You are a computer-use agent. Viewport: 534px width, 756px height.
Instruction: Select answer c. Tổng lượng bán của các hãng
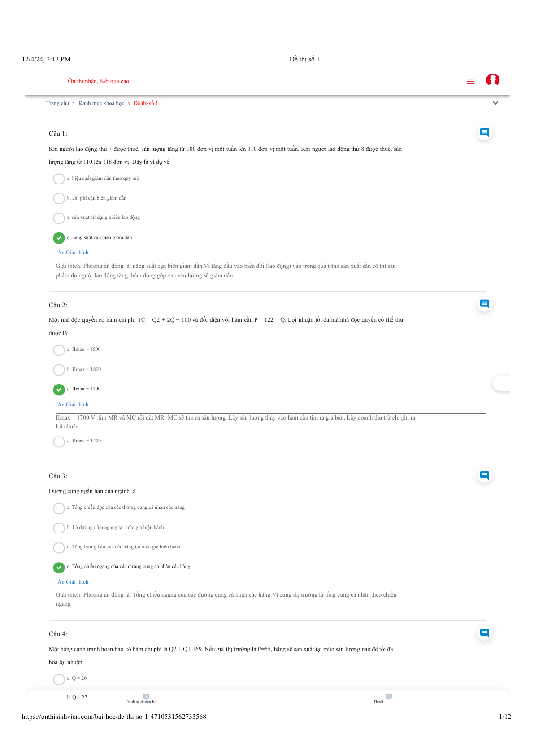click(59, 547)
